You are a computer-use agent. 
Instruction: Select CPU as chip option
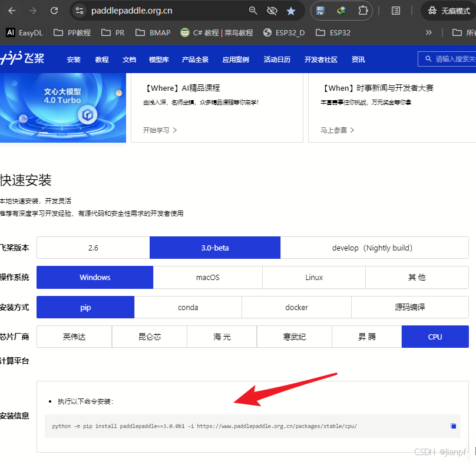[435, 337]
